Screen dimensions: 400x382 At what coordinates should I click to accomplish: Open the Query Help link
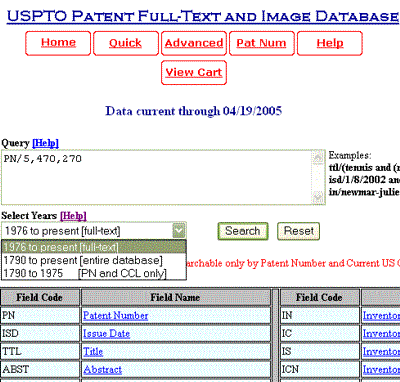pyautogui.click(x=45, y=143)
